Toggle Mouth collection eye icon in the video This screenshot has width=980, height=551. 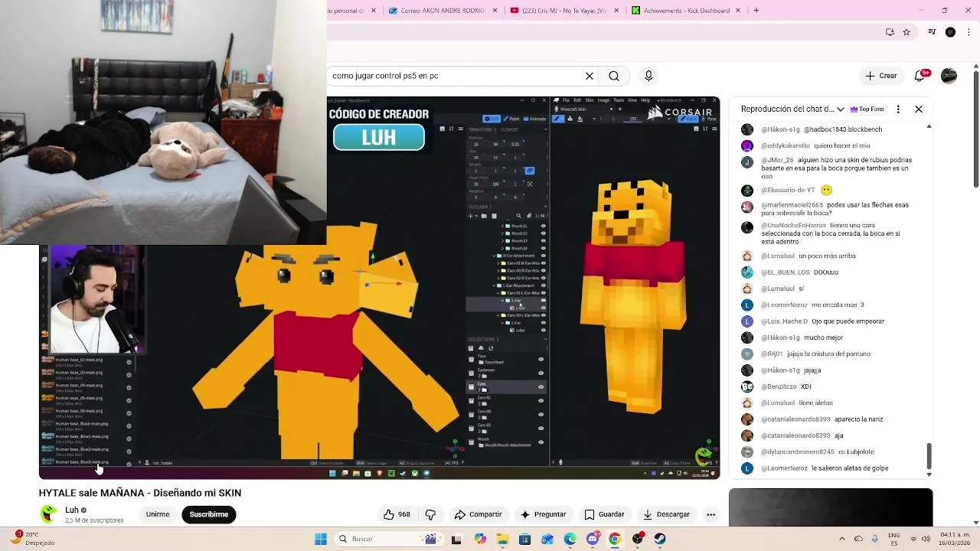click(541, 442)
